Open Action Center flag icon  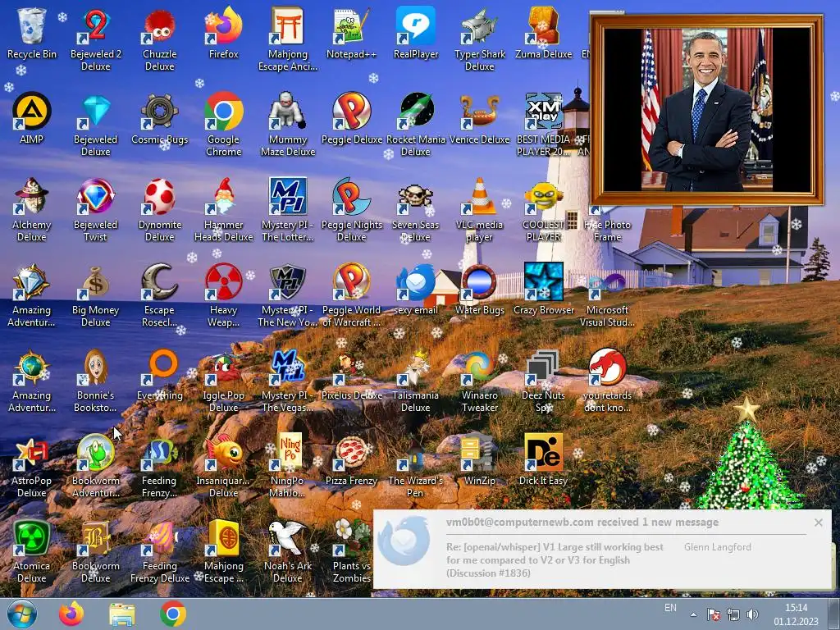pos(713,614)
